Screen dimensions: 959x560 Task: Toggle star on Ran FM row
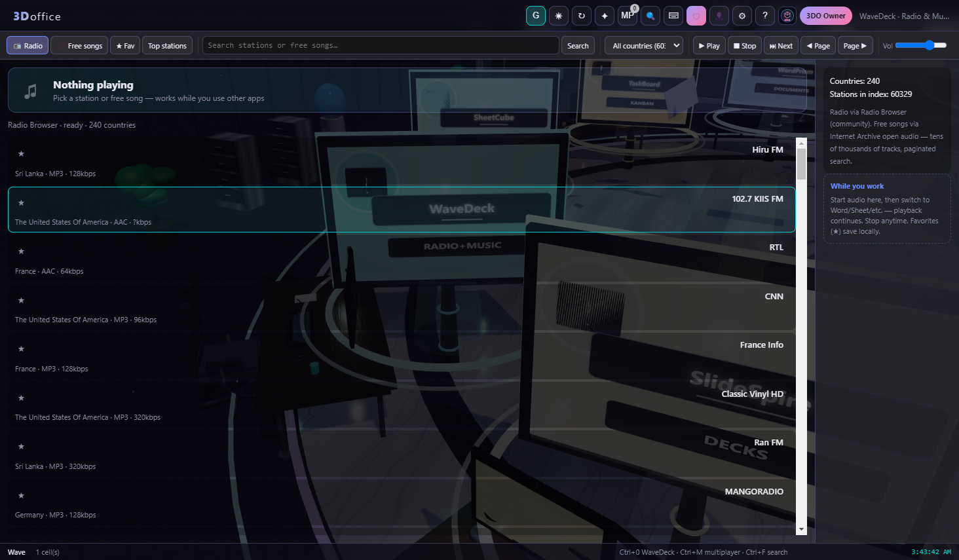pyautogui.click(x=21, y=447)
